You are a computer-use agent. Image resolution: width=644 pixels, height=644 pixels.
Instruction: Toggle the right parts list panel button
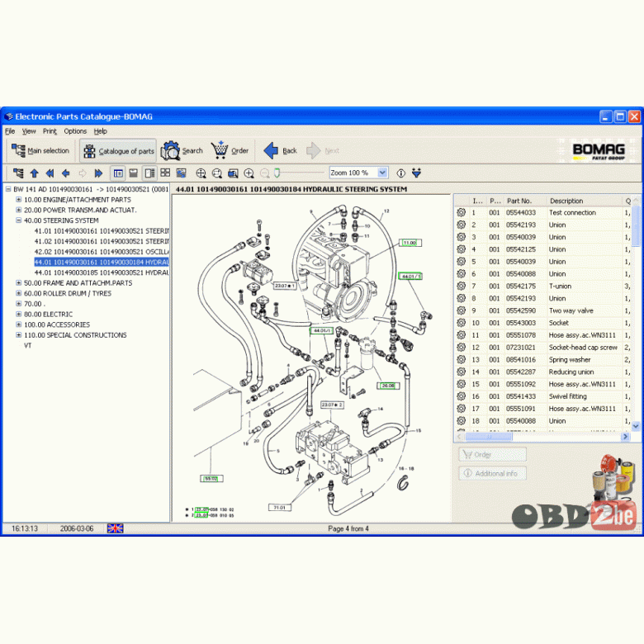[x=149, y=173]
